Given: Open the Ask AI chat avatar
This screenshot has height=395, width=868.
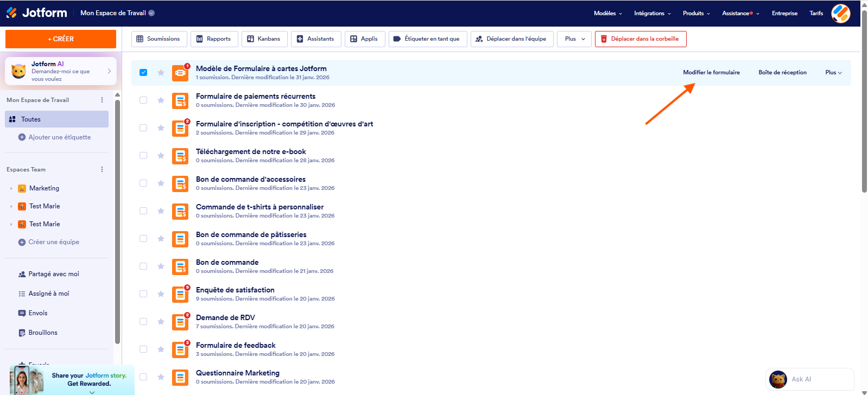Looking at the screenshot, I should 778,379.
